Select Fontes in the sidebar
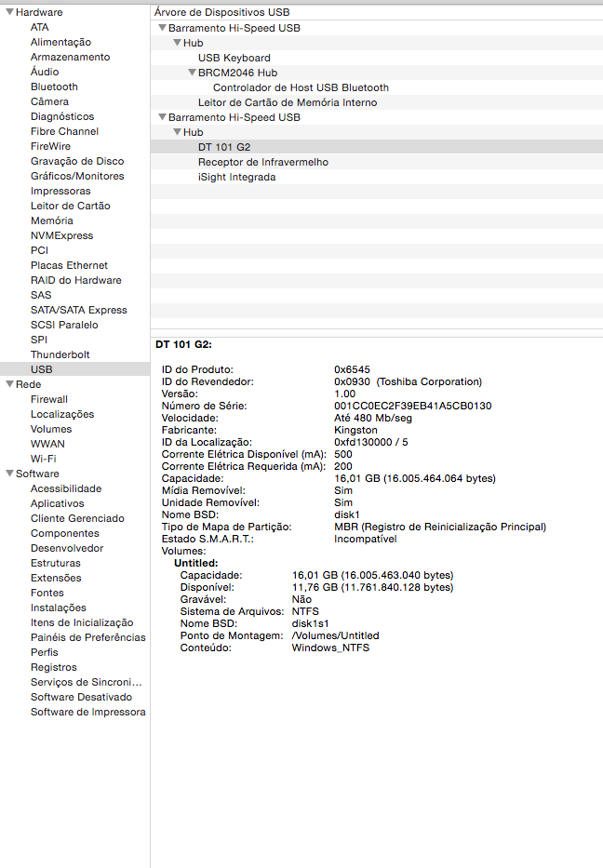The width and height of the screenshot is (603, 868). (x=47, y=594)
